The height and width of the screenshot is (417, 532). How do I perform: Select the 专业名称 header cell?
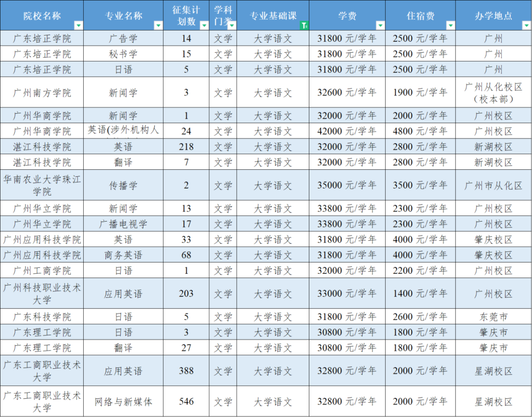click(124, 16)
